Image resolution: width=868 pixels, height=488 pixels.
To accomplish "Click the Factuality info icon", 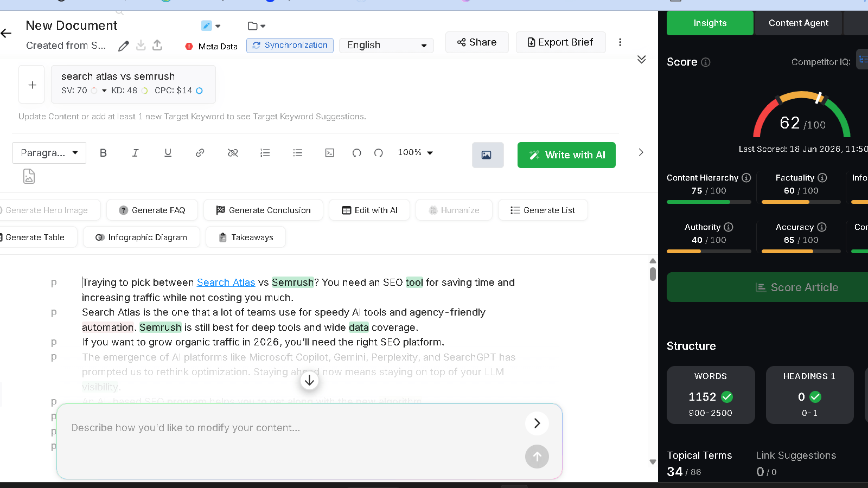I will [822, 178].
